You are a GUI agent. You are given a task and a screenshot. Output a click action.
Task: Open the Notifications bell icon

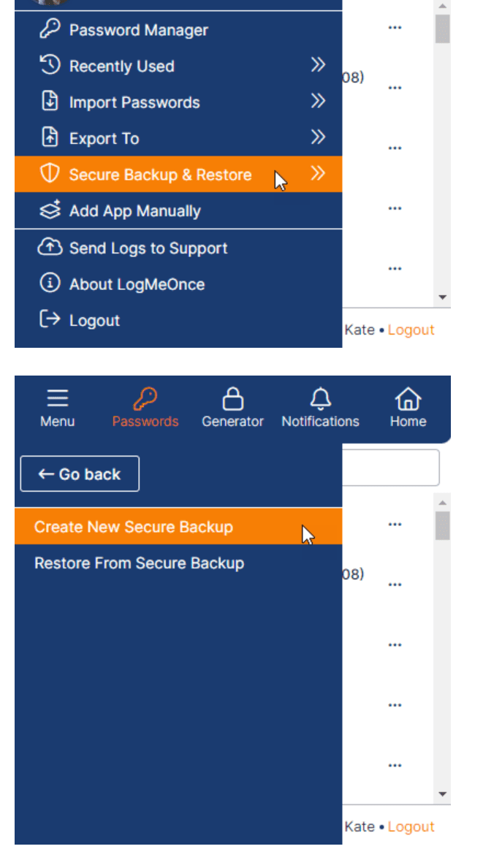tap(320, 399)
